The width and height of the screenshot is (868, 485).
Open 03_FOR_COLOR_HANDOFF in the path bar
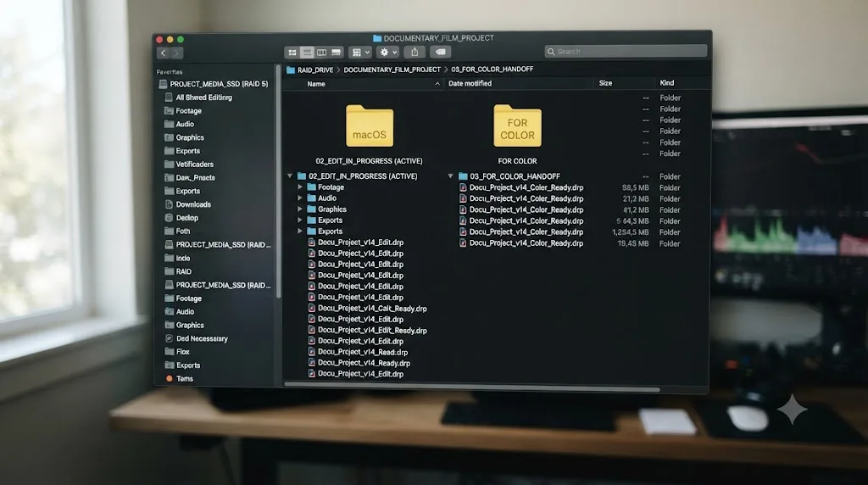(492, 70)
